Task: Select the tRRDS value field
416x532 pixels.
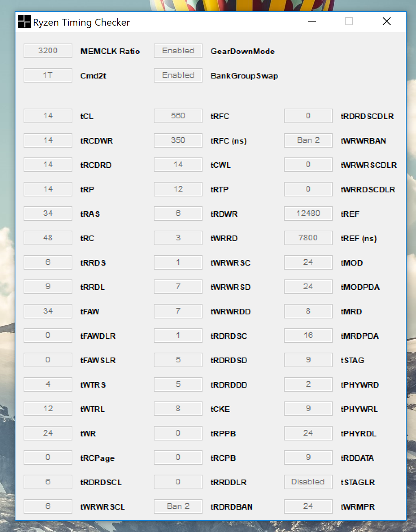Action: [48, 262]
